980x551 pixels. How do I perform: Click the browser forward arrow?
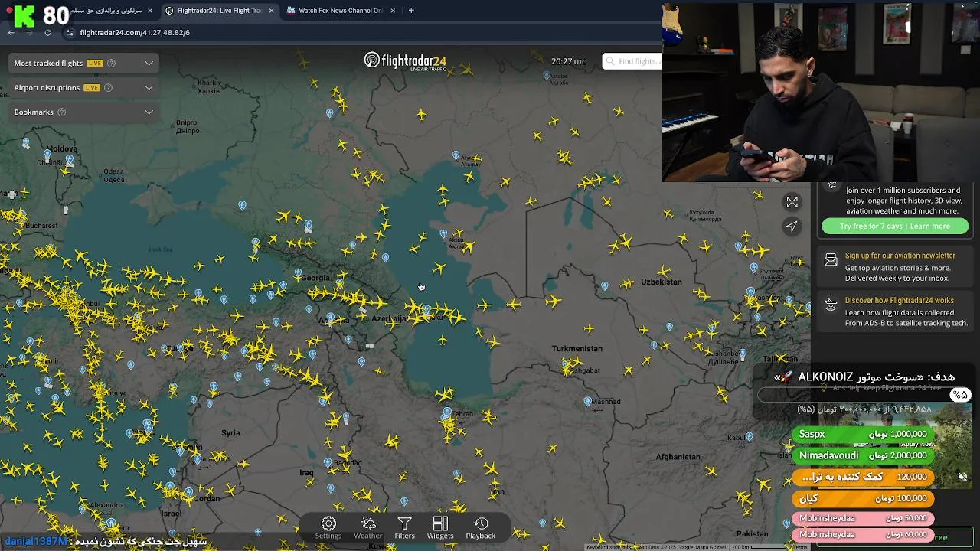[x=30, y=32]
